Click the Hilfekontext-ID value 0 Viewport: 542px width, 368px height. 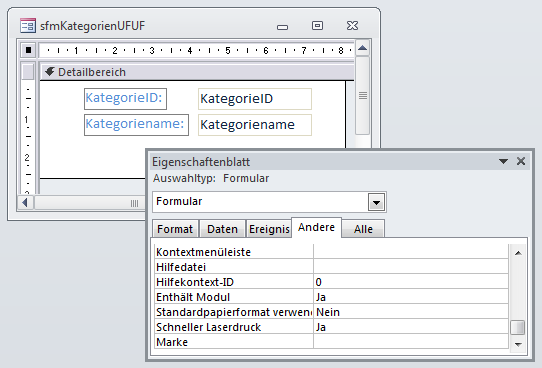pyautogui.click(x=411, y=282)
